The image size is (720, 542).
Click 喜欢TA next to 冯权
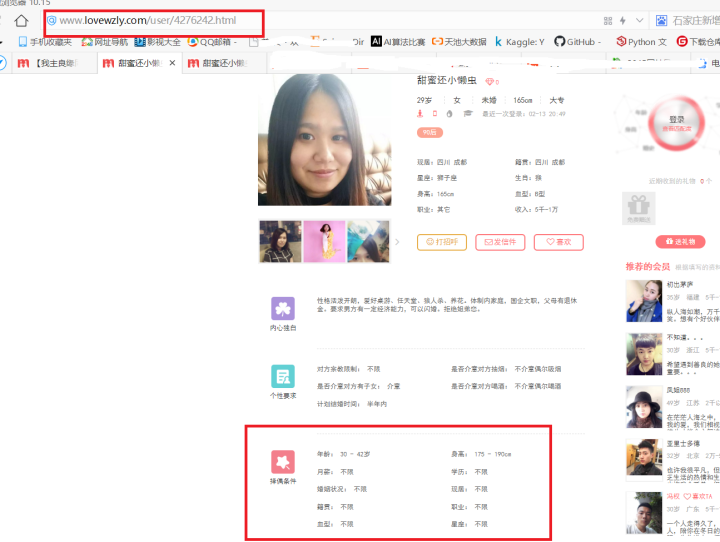(698, 497)
